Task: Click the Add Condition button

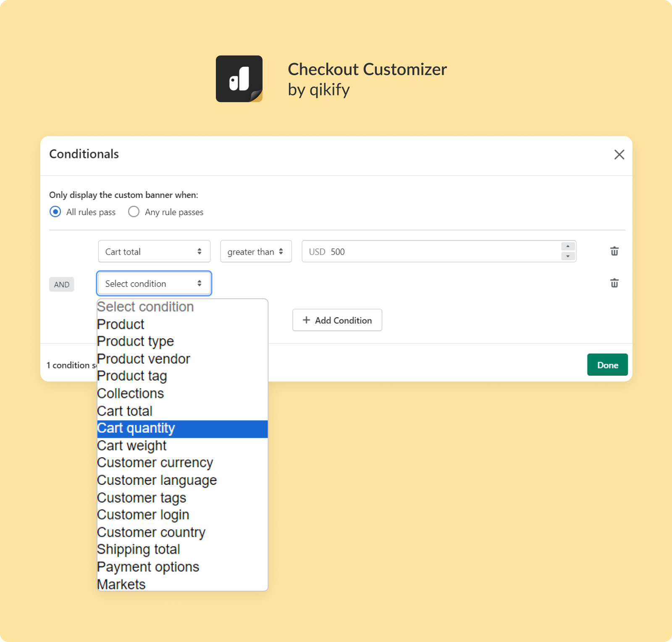Action: [337, 320]
